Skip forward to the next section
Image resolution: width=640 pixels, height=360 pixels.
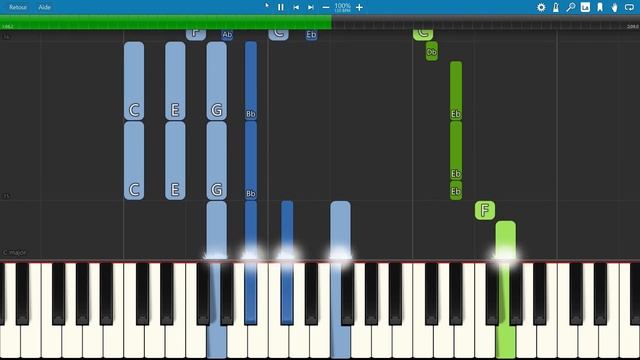click(311, 7)
